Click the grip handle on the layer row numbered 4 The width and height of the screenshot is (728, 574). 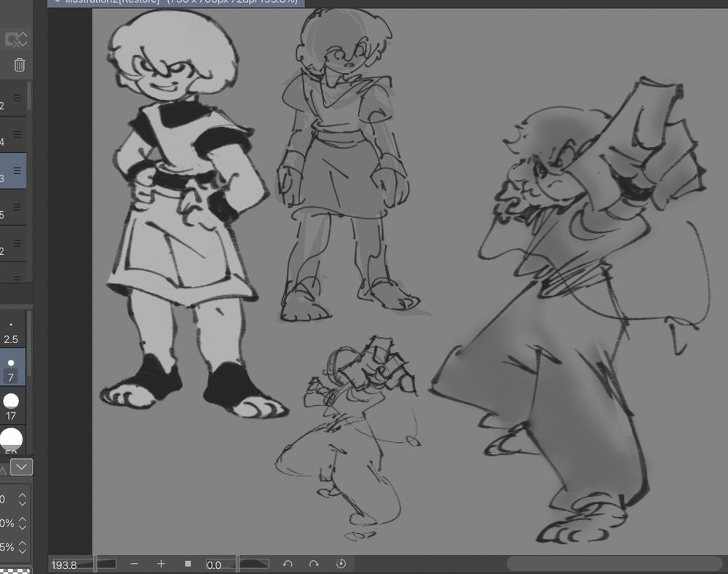[x=17, y=134]
